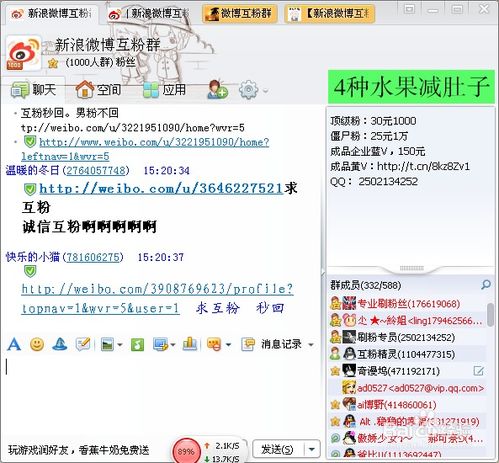Click the 发送(S) send button
499x463 pixels.
(x=277, y=449)
